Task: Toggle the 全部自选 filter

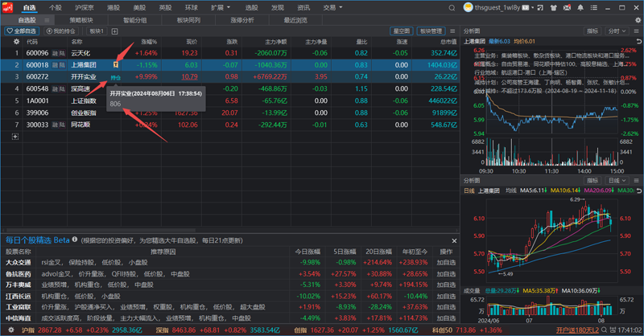Action: [x=22, y=31]
